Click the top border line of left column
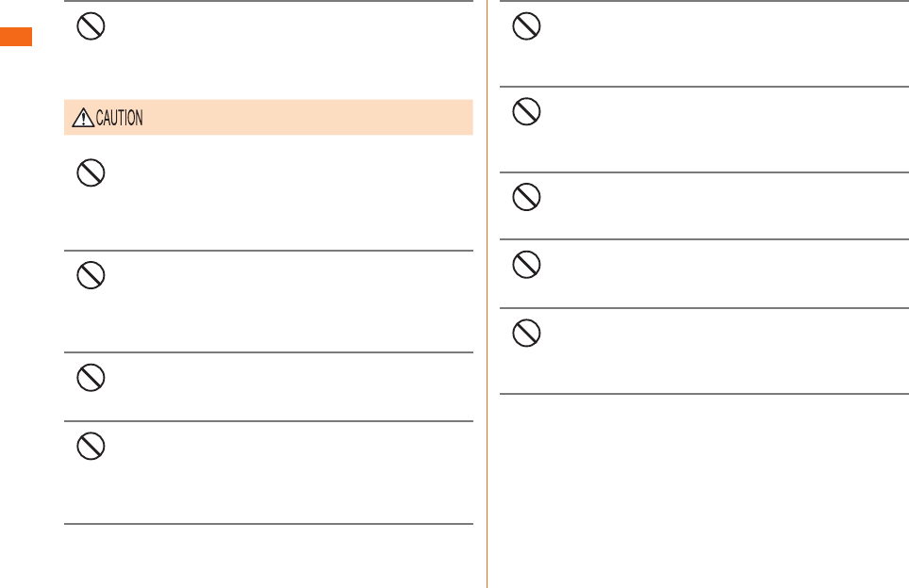This screenshot has height=588, width=909. click(x=268, y=1)
